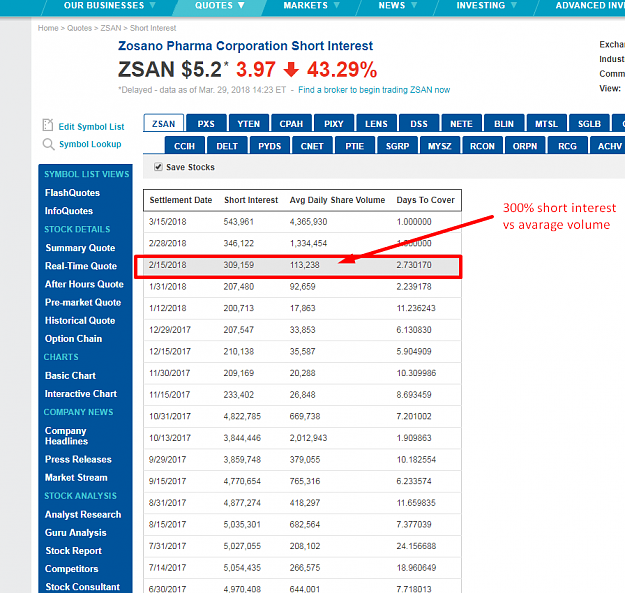This screenshot has width=625, height=593.
Task: Click the Short Interest column header
Action: point(251,200)
